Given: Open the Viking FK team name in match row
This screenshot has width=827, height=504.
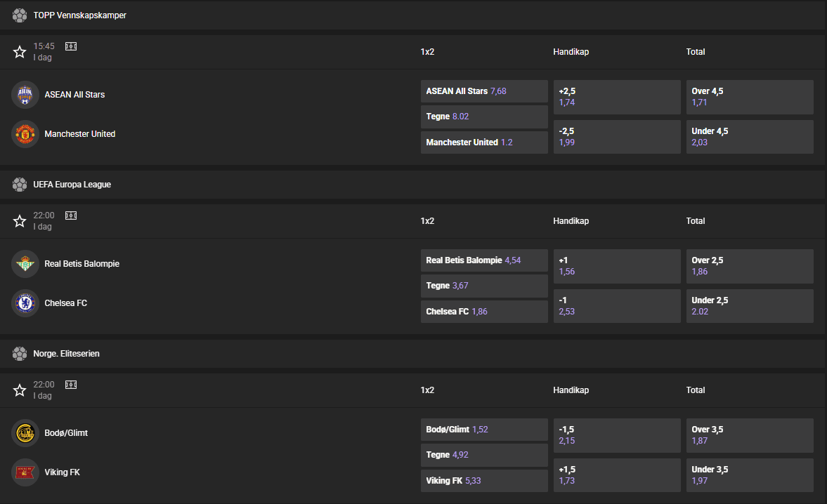Looking at the screenshot, I should (x=62, y=472).
